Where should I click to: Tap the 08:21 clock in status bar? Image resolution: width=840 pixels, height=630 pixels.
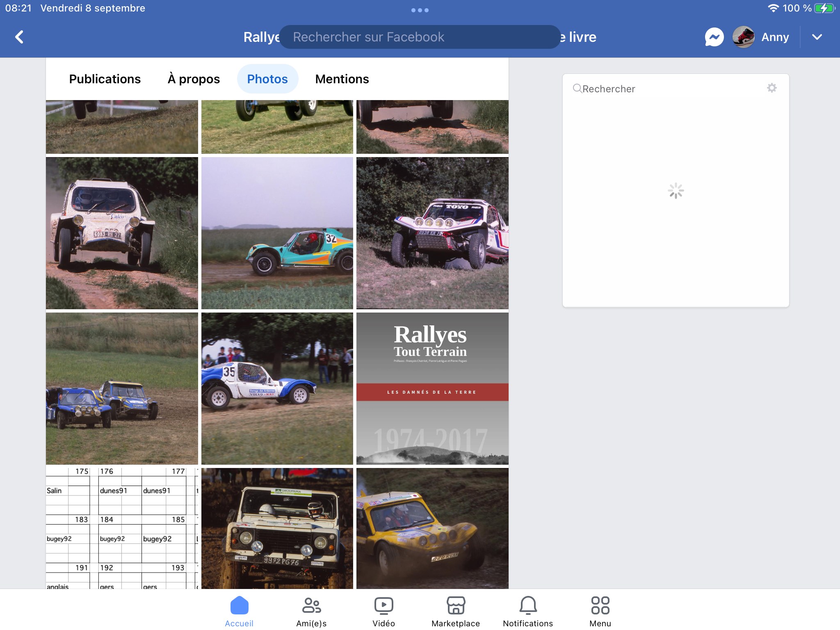pyautogui.click(x=18, y=8)
